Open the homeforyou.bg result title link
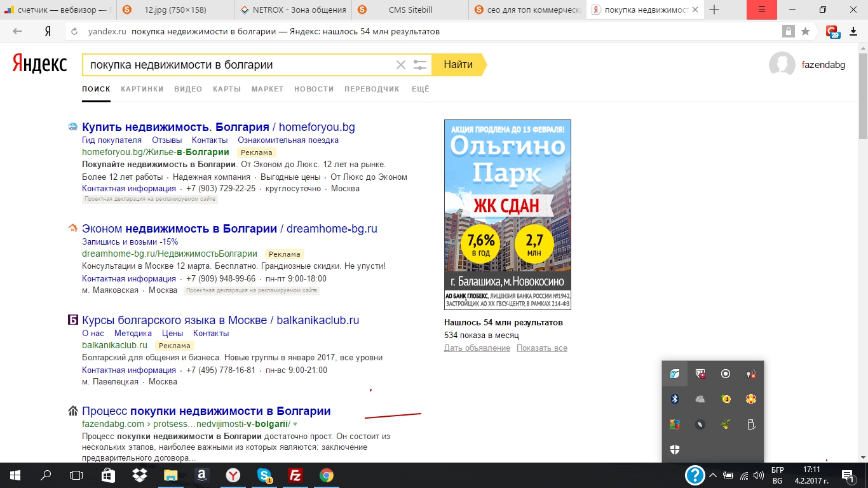This screenshot has width=868, height=488. tap(219, 127)
